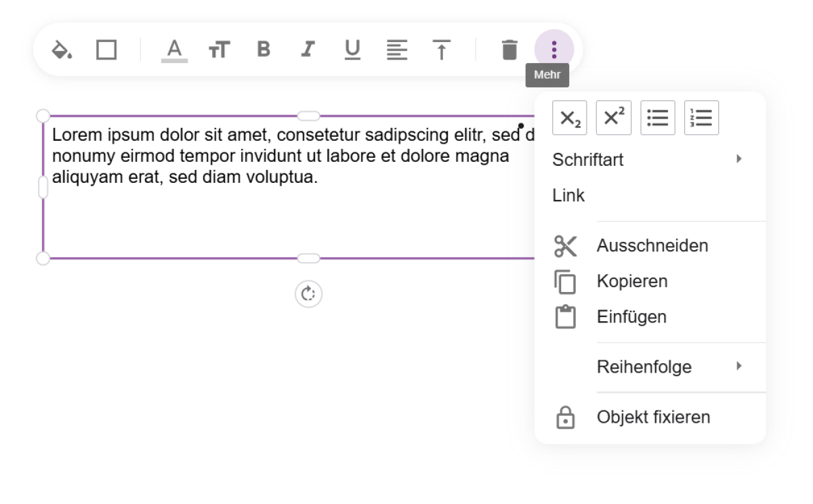Open the fill color bucket tool
Screen dimensions: 813x504
[x=62, y=49]
